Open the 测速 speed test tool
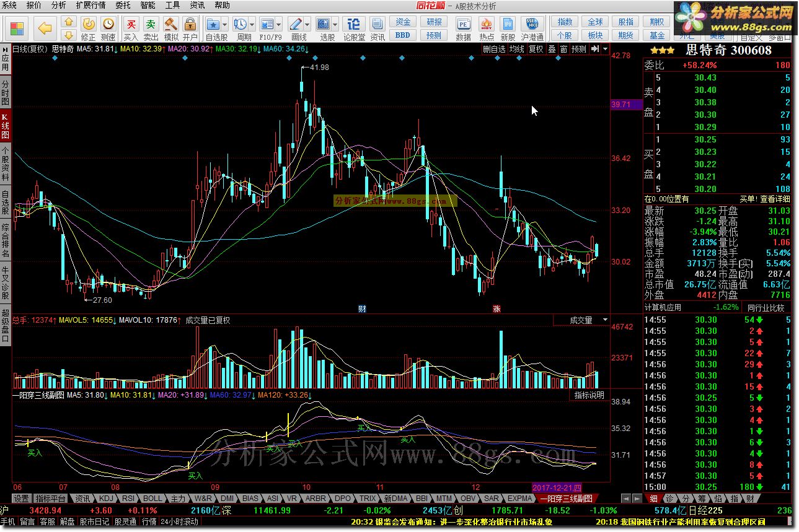The width and height of the screenshot is (799, 532). [x=108, y=28]
